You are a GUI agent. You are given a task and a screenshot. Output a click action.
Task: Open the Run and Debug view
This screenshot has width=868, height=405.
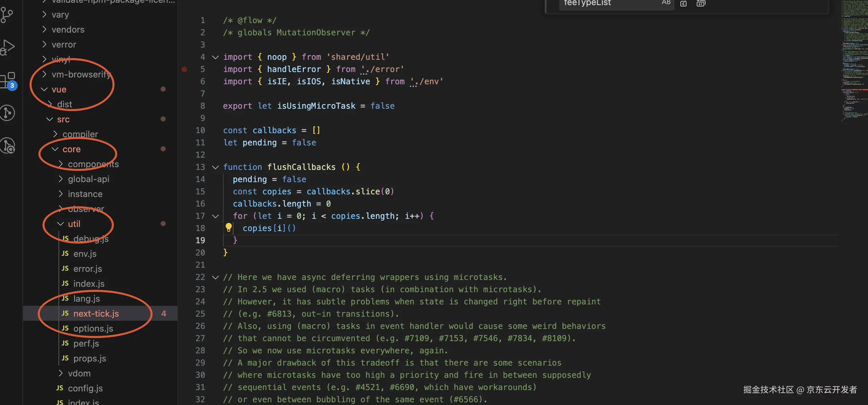[x=7, y=47]
